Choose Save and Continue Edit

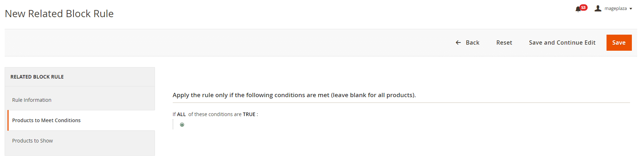(562, 42)
